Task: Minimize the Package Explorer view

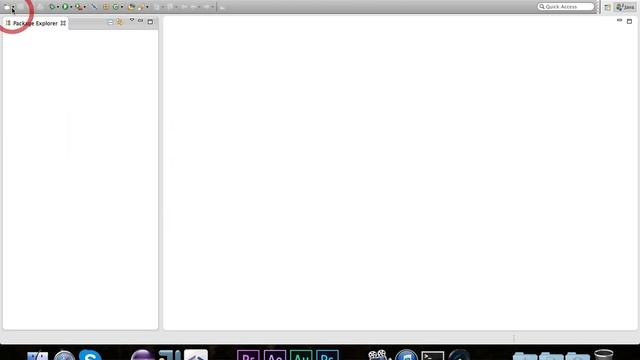Action: [140, 20]
